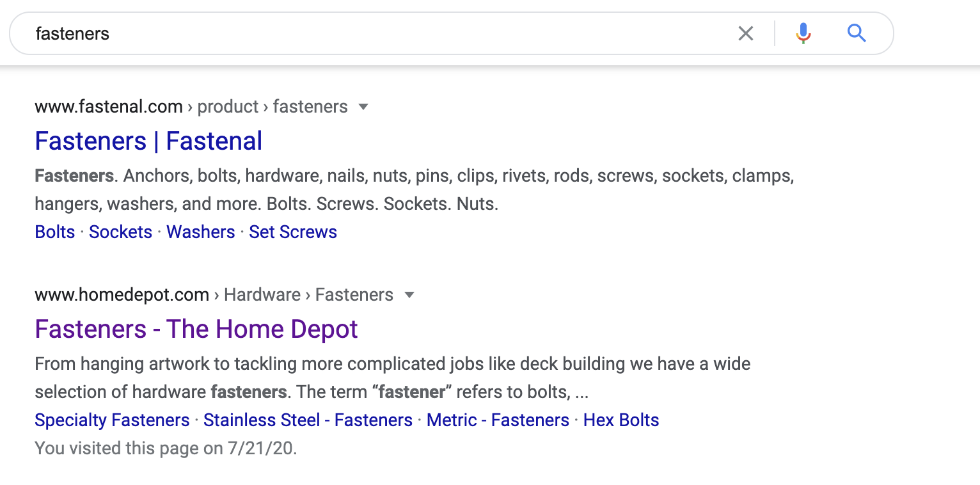
Task: Visit Stainless Steel - Fasteners sitelink
Action: pos(308,420)
